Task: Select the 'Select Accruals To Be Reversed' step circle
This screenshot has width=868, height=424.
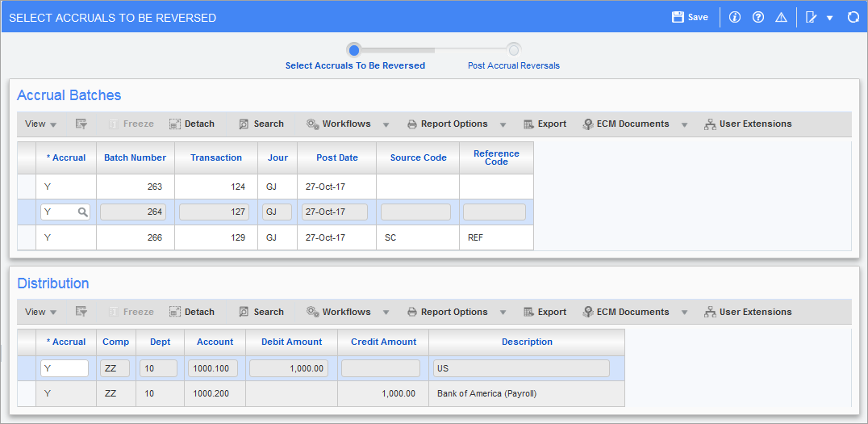Action: pos(354,50)
